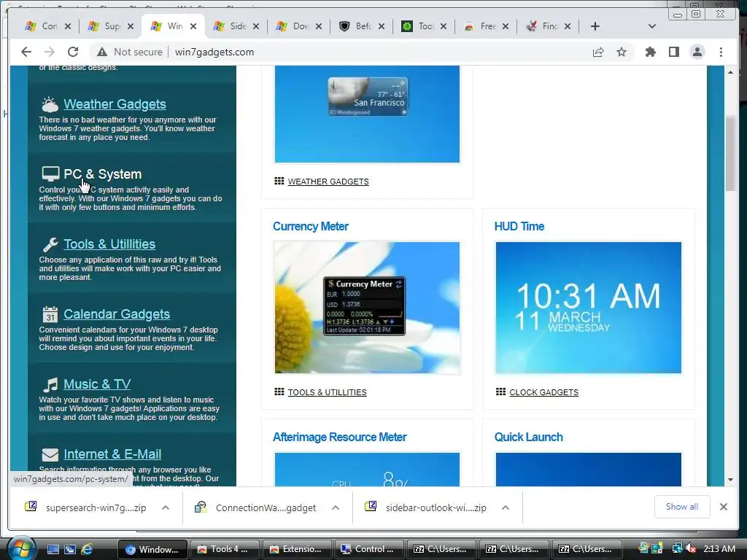
Task: Click the HUD Time clock thumbnail
Action: pyautogui.click(x=589, y=308)
